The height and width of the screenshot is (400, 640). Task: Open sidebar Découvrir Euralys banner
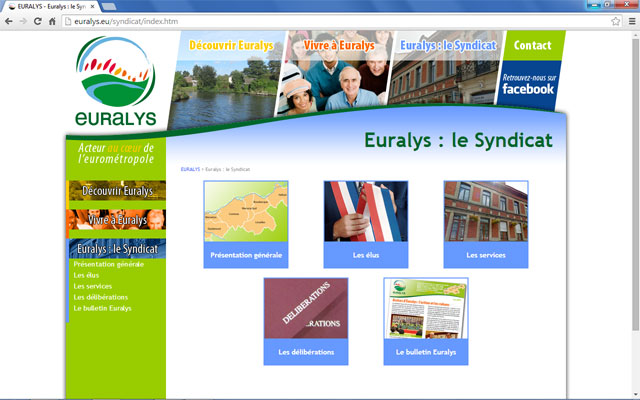point(116,191)
